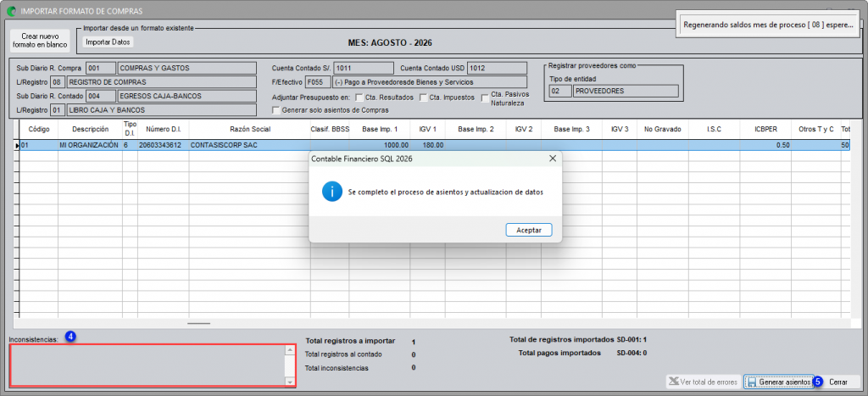
Task: Click Aceptar in the dialog
Action: [529, 229]
